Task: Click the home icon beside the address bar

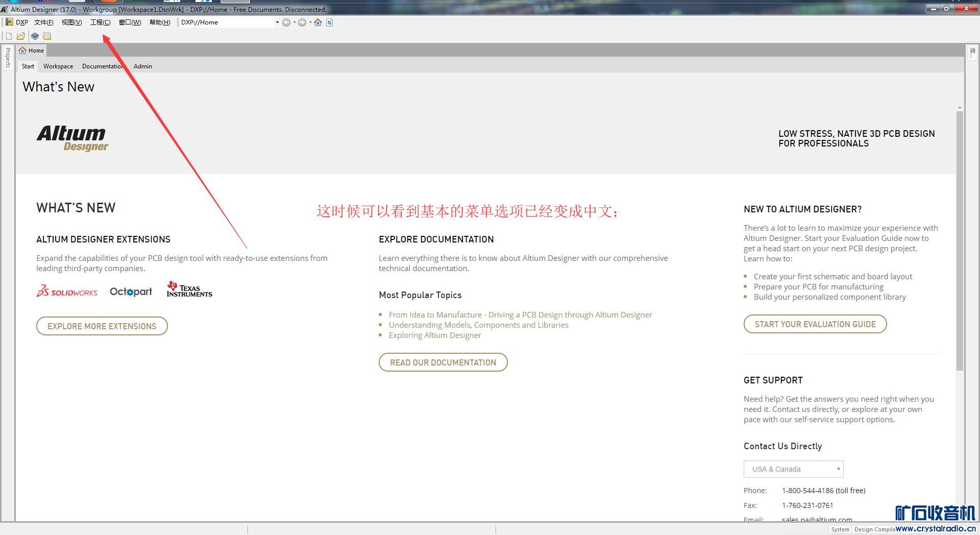Action: click(318, 22)
